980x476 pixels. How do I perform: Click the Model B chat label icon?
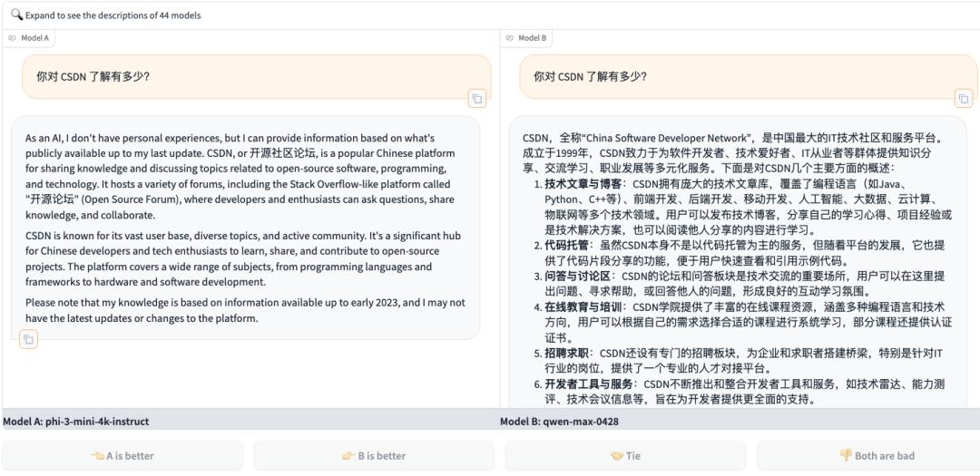(x=509, y=38)
